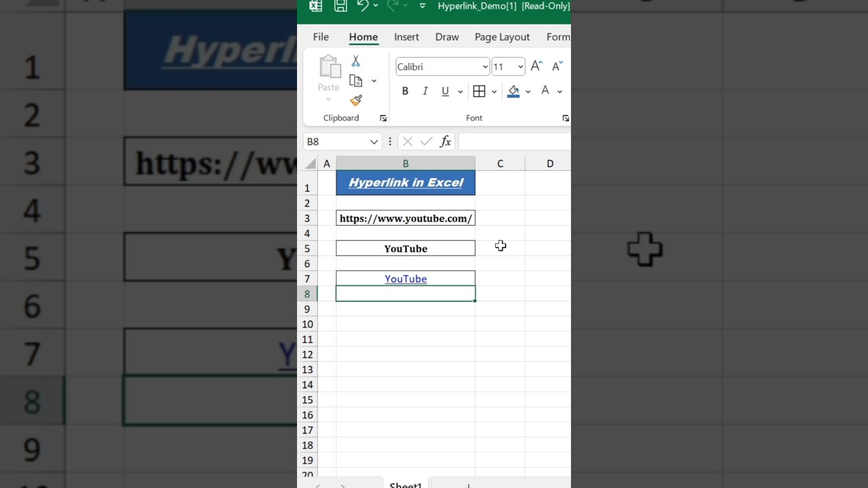Select the Format Painter brush
868x488 pixels.
(356, 100)
